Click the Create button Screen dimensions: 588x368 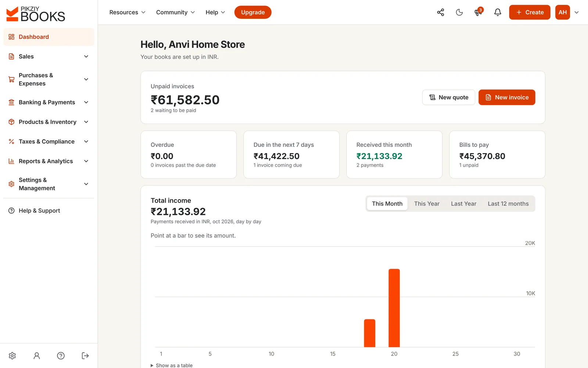530,13
